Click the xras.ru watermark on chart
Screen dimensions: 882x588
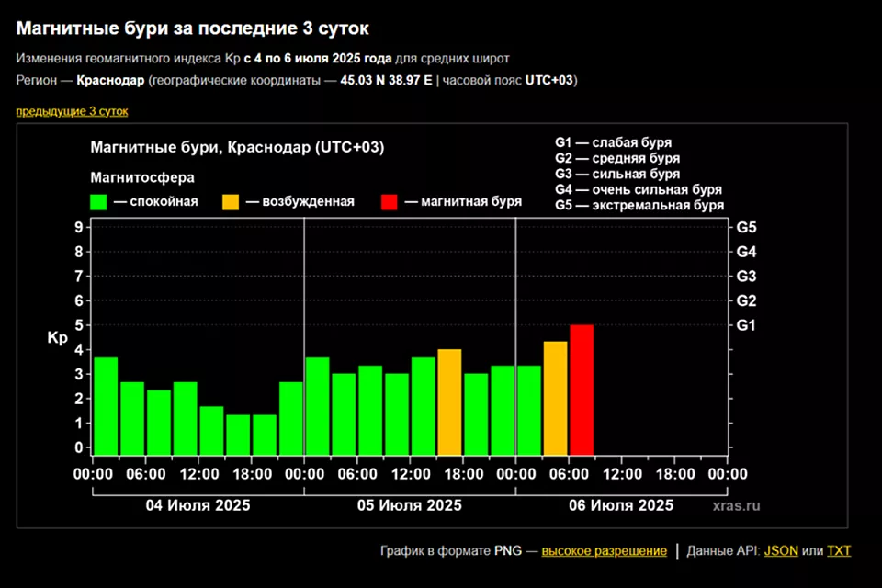tap(736, 505)
